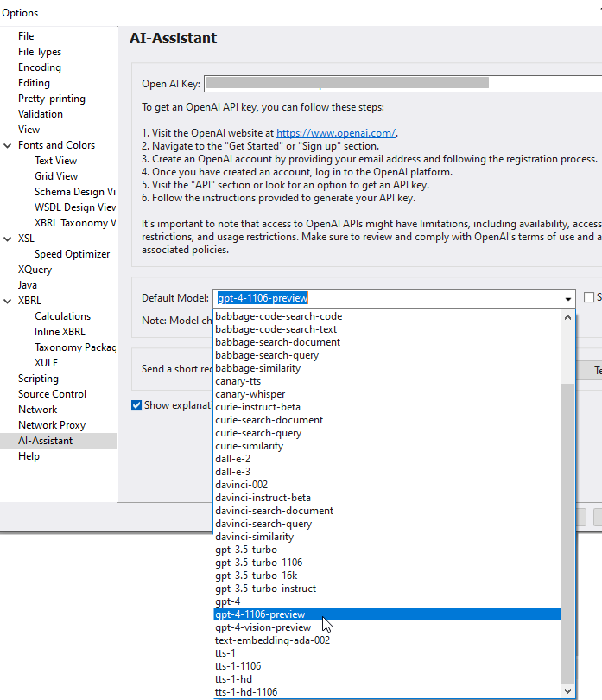Collapse the XSL tree node arrow
This screenshot has height=700, width=602.
pos(9,239)
